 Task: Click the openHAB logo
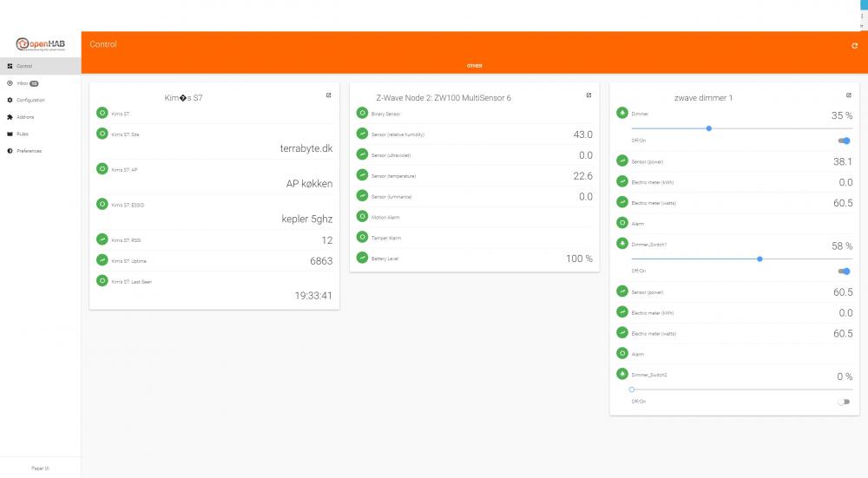[40, 46]
